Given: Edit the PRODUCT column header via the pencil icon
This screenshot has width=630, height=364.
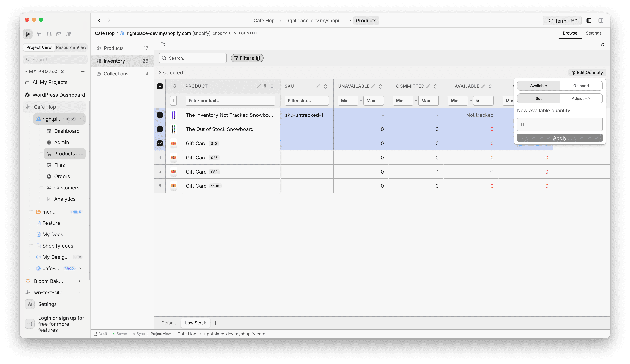Looking at the screenshot, I should [x=259, y=86].
